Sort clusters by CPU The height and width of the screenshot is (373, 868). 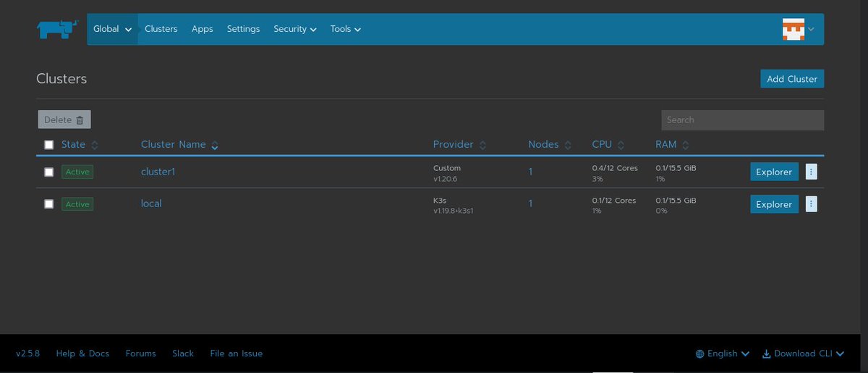tap(608, 145)
